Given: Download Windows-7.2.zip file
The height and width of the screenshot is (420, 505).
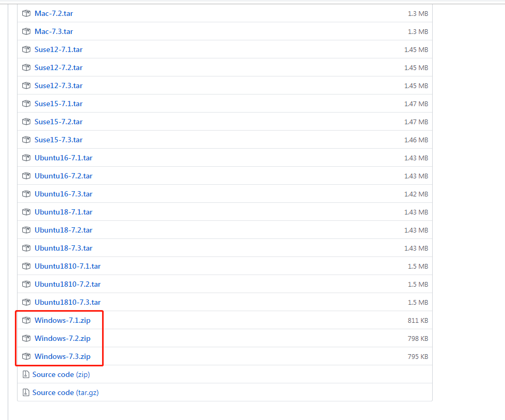Looking at the screenshot, I should point(63,338).
